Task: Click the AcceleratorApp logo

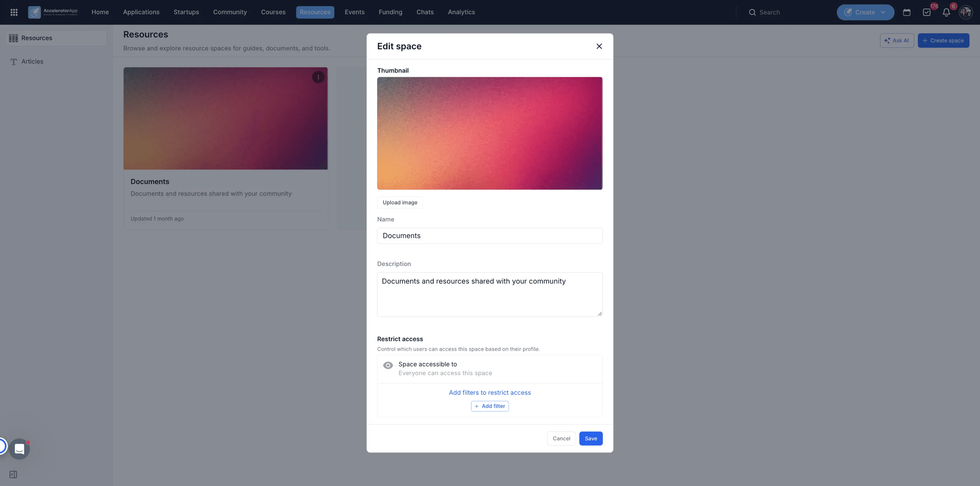Action: (x=53, y=12)
